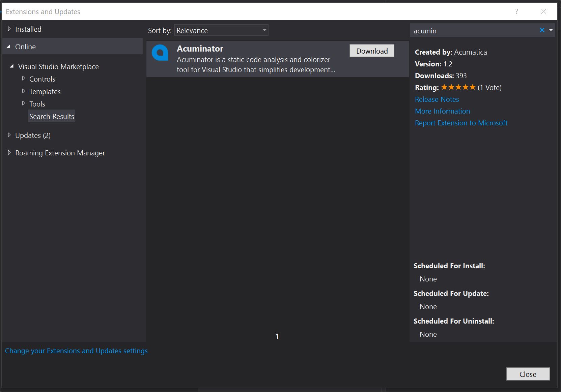
Task: Expand the Updates (2) section
Action: pos(9,135)
